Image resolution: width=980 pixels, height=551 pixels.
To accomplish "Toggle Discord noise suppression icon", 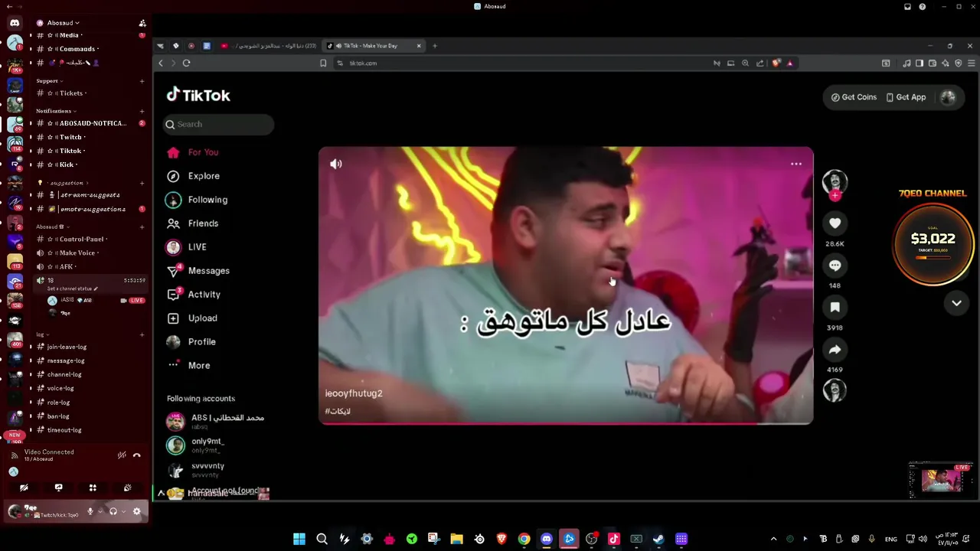I will click(x=122, y=455).
